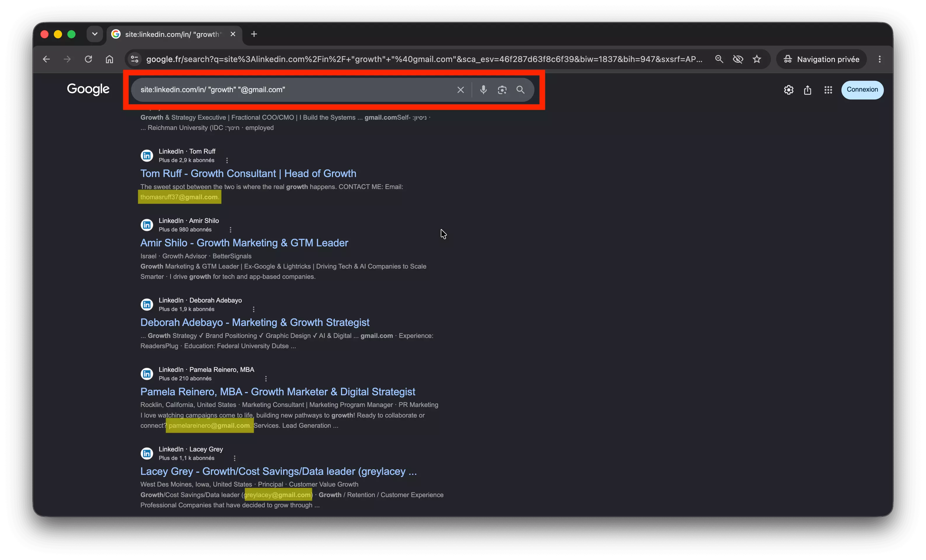Click "LinkedIn · Deborah Adebayo" source label
Screen dimensions: 926x560
pyautogui.click(x=200, y=300)
